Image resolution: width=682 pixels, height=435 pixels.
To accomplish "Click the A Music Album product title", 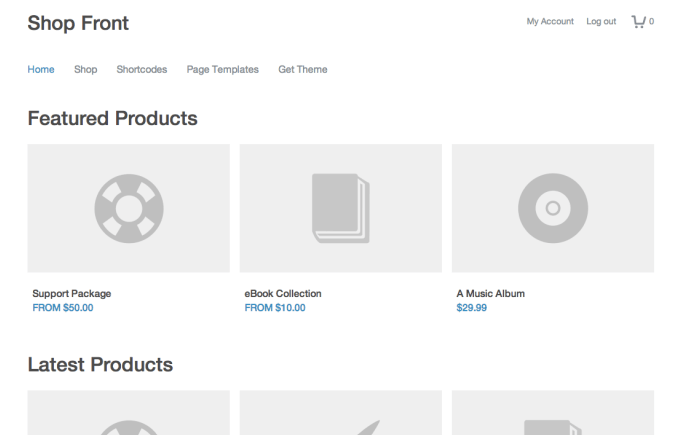I will (x=491, y=294).
